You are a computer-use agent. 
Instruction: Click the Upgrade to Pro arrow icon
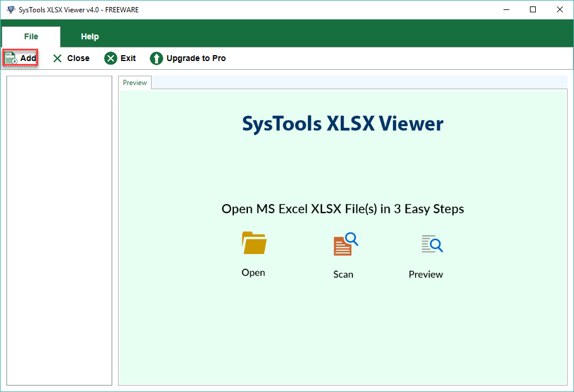click(x=156, y=58)
